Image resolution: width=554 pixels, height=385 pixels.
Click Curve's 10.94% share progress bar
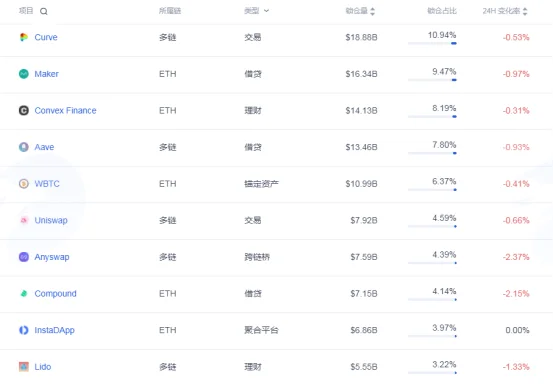[x=432, y=43]
